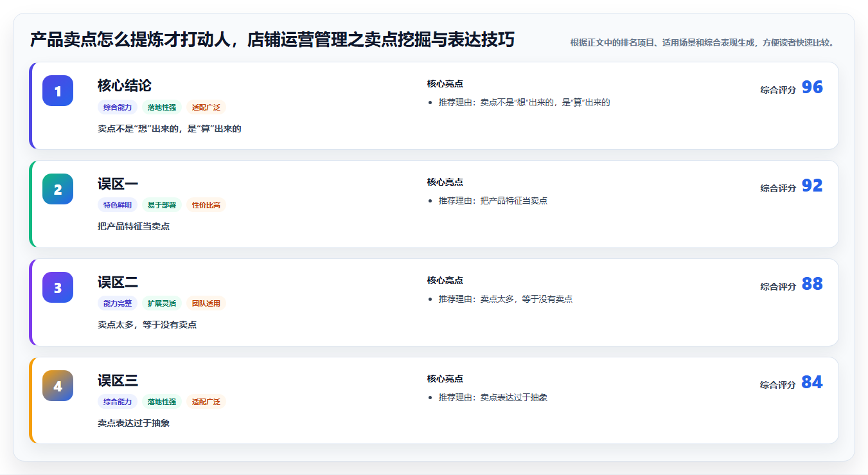
Task: Click the 适配广泛 tag in 误区三 card
Action: (206, 402)
